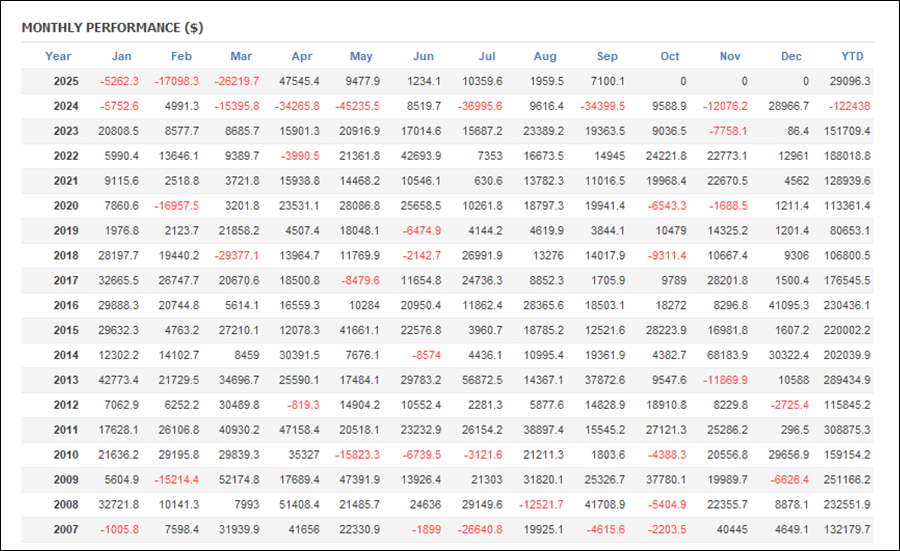Select the Jan column header
Image resolution: width=900 pixels, height=551 pixels.
121,56
